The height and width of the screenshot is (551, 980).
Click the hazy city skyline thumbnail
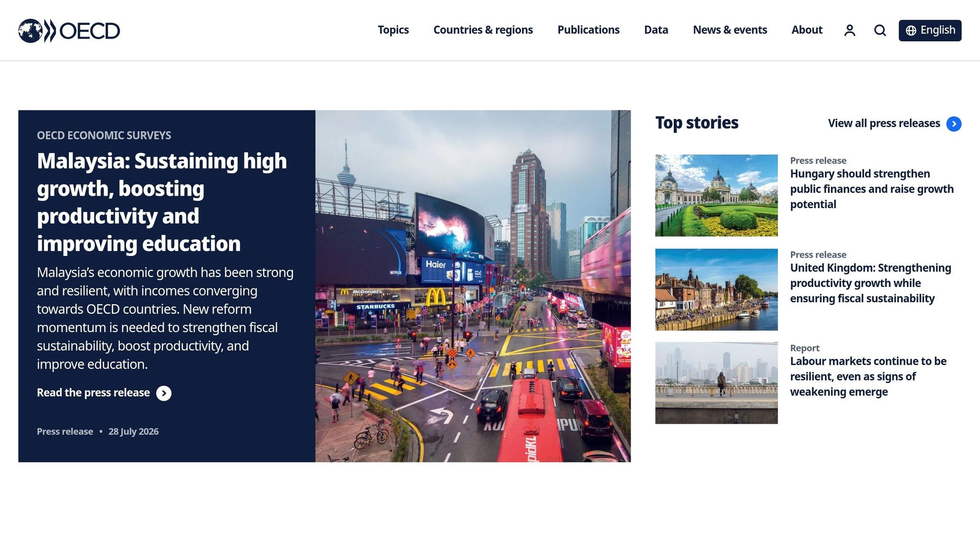coord(716,383)
